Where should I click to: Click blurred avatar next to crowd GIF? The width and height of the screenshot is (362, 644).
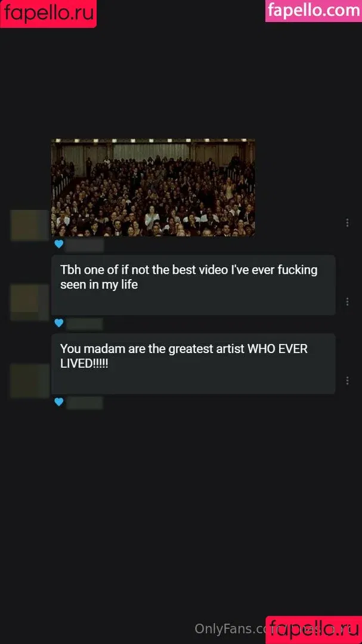click(30, 225)
